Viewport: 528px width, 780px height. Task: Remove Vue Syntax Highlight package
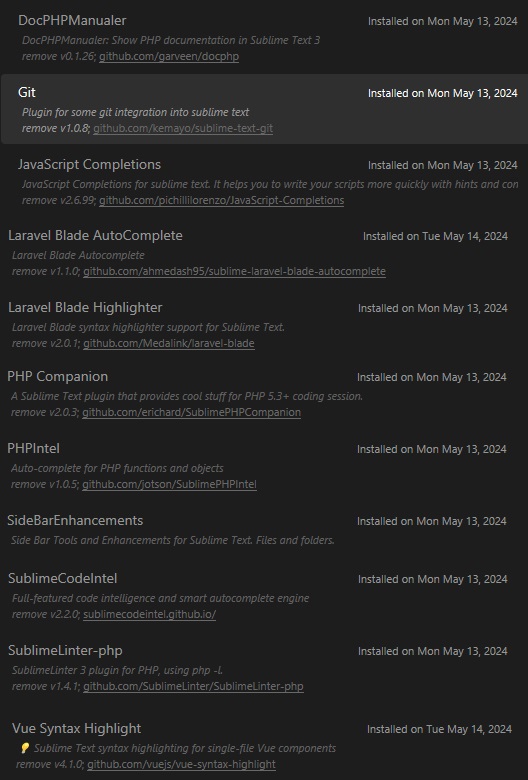[33, 765]
